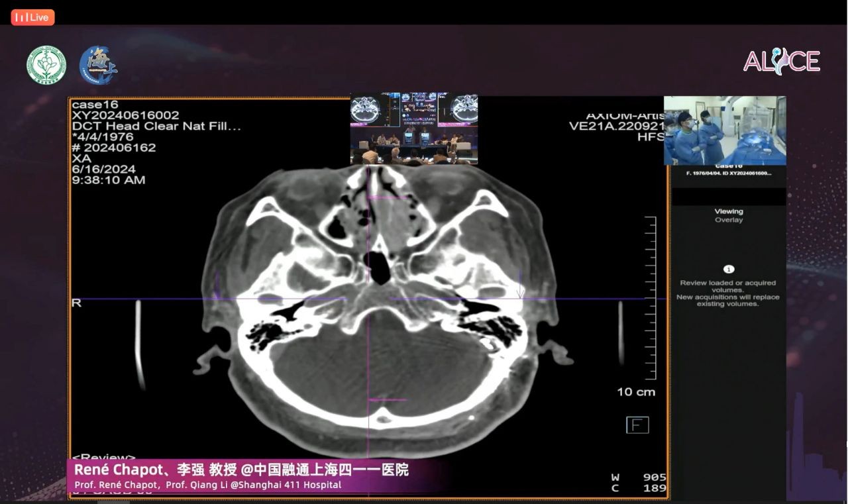Viewport: 848px width, 504px height.
Task: Click the acquisition time 9:38:10 AM
Action: (x=109, y=180)
